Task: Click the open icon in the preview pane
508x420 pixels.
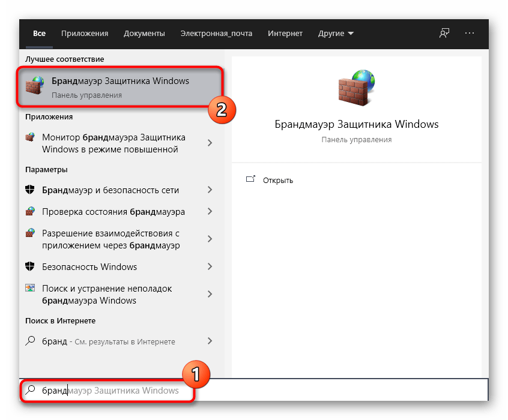Action: point(251,179)
